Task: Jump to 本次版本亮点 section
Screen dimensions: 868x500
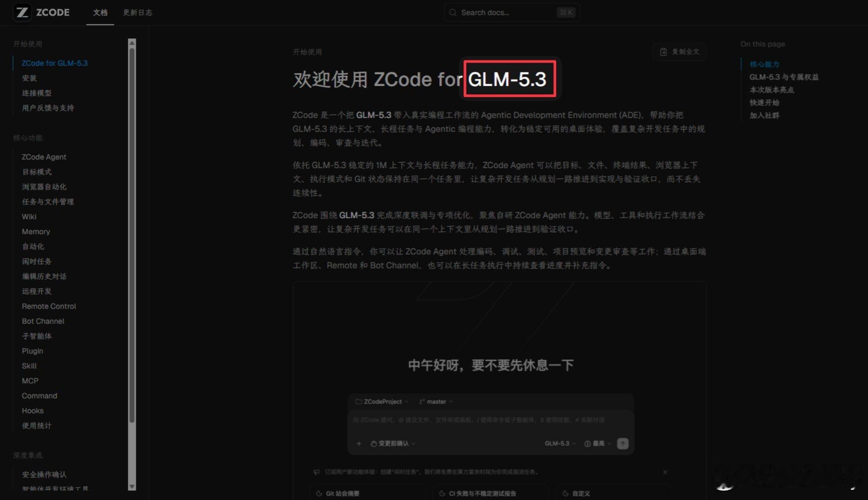Action: 772,90
